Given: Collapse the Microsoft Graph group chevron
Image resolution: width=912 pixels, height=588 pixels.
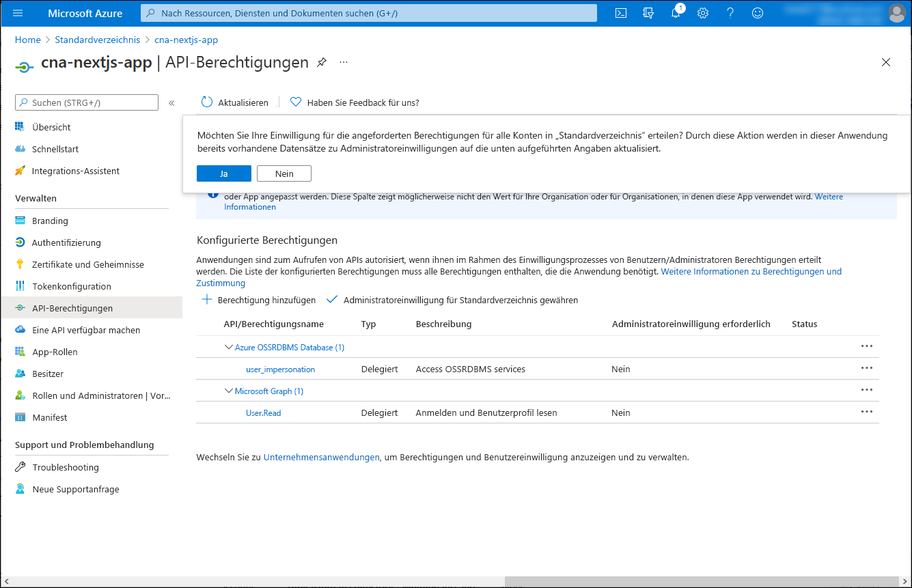Looking at the screenshot, I should coord(229,391).
